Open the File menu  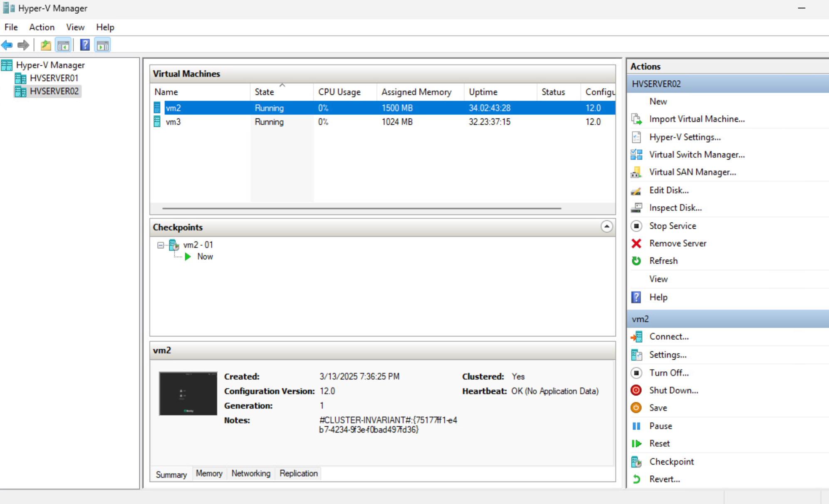[x=11, y=27]
